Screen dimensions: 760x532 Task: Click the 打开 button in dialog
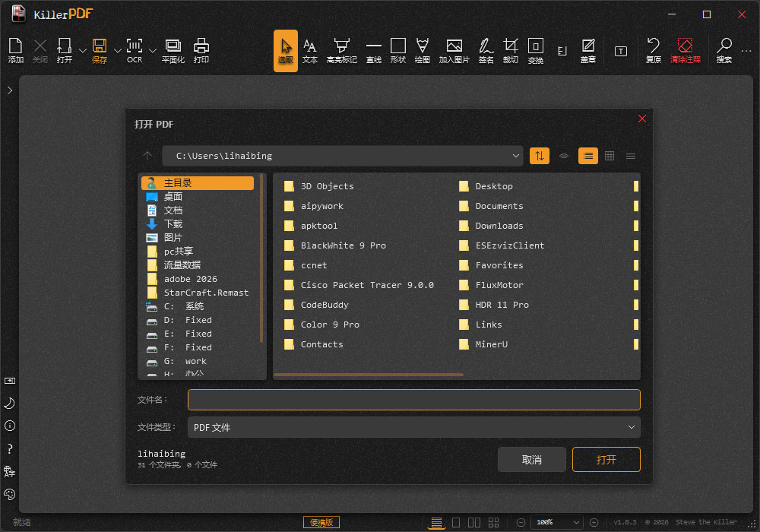click(x=606, y=459)
